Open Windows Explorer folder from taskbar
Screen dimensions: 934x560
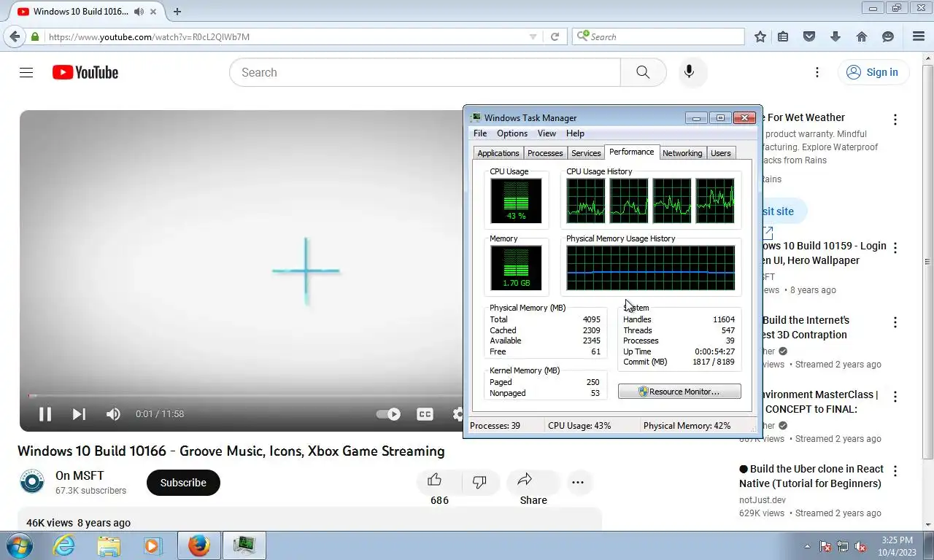pyautogui.click(x=109, y=545)
